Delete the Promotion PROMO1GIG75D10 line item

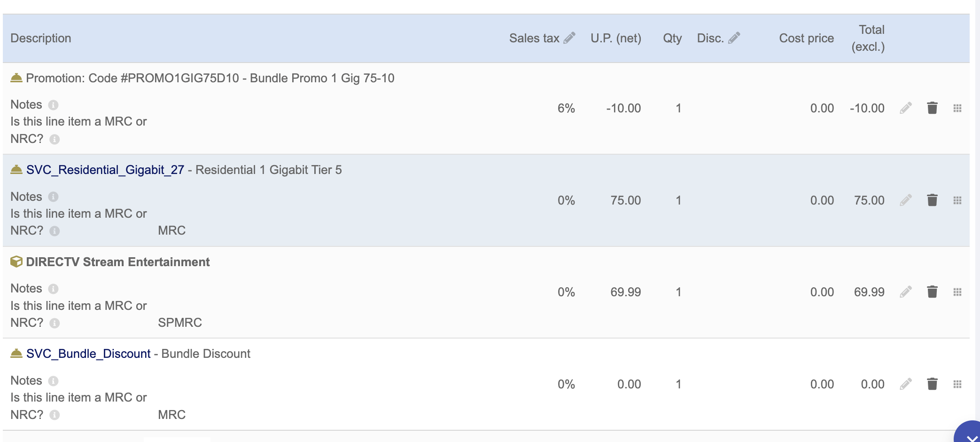[933, 108]
